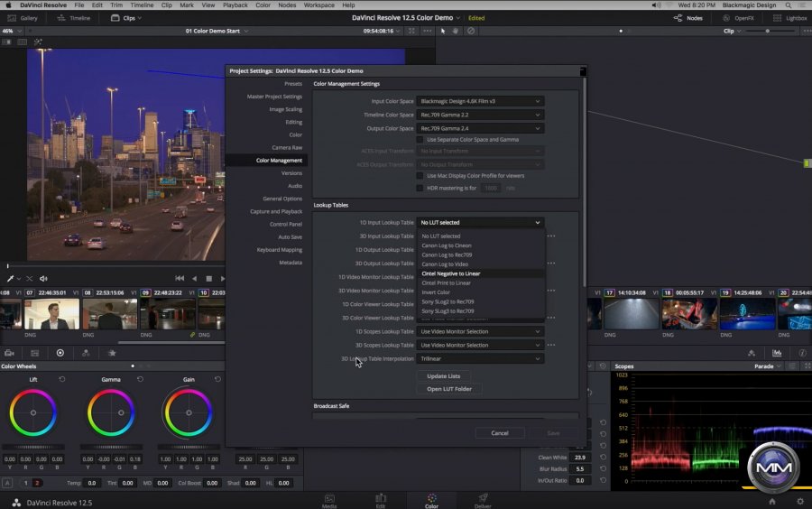Open the Nodes panel

pos(687,18)
